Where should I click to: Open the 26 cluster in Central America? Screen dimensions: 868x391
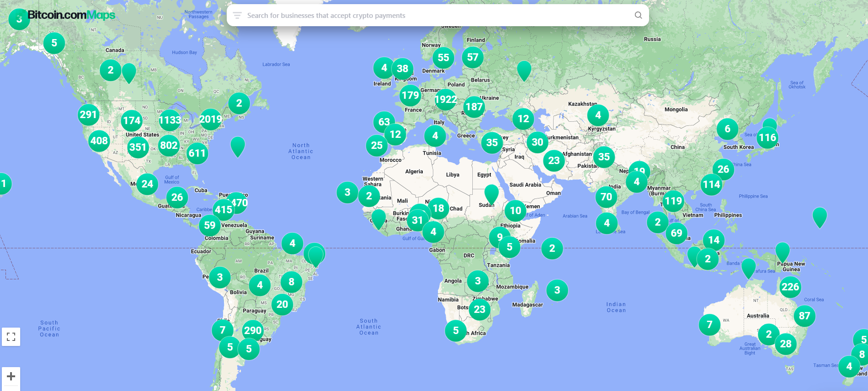coord(177,198)
